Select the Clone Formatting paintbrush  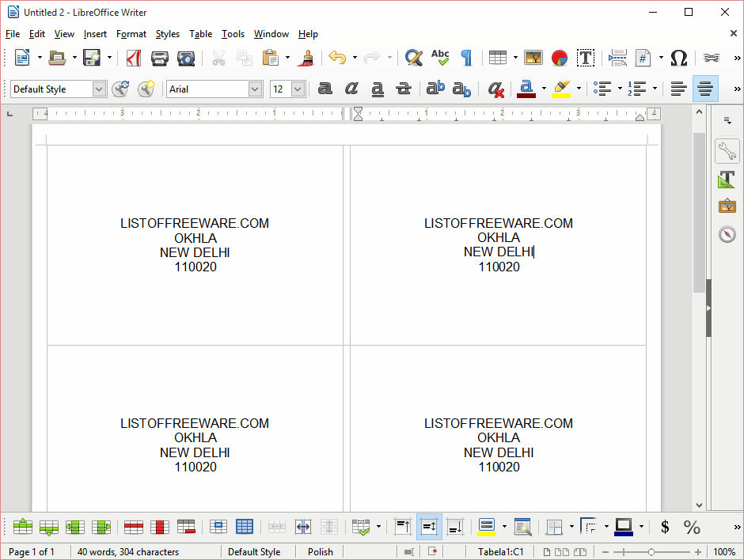[x=306, y=58]
